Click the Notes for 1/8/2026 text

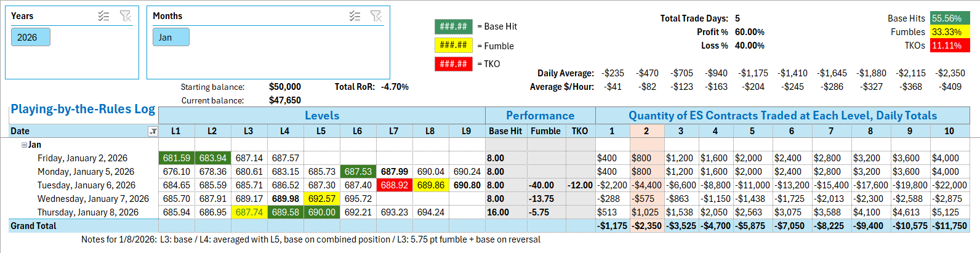[310, 239]
